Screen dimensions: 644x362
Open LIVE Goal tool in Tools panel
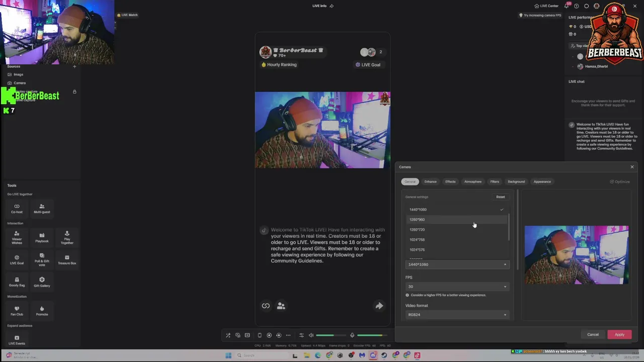pyautogui.click(x=17, y=260)
